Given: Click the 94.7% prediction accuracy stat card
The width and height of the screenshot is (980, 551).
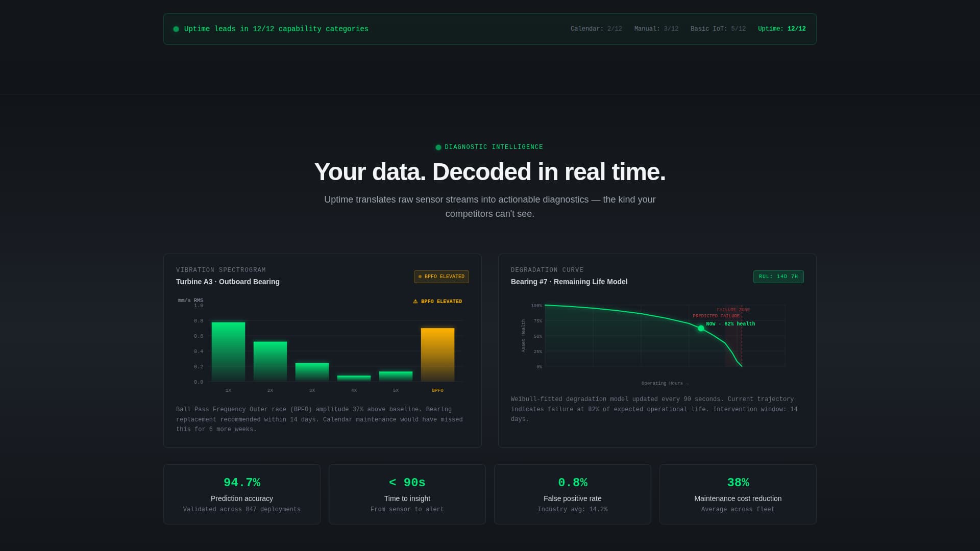Looking at the screenshot, I should click(241, 493).
